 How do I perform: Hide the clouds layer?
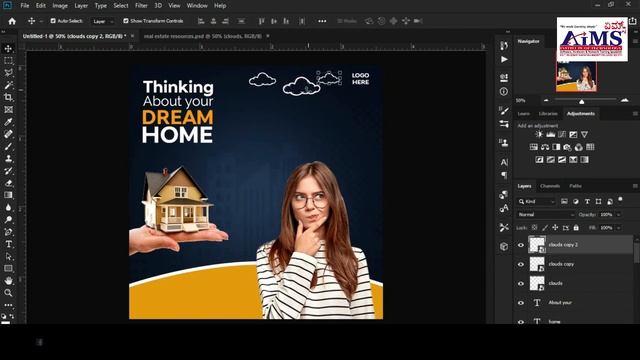521,283
